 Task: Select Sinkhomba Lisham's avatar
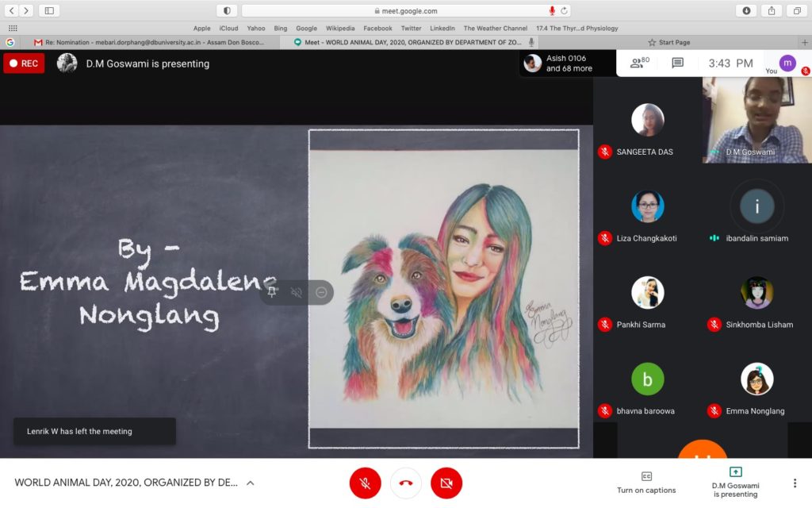(756, 293)
